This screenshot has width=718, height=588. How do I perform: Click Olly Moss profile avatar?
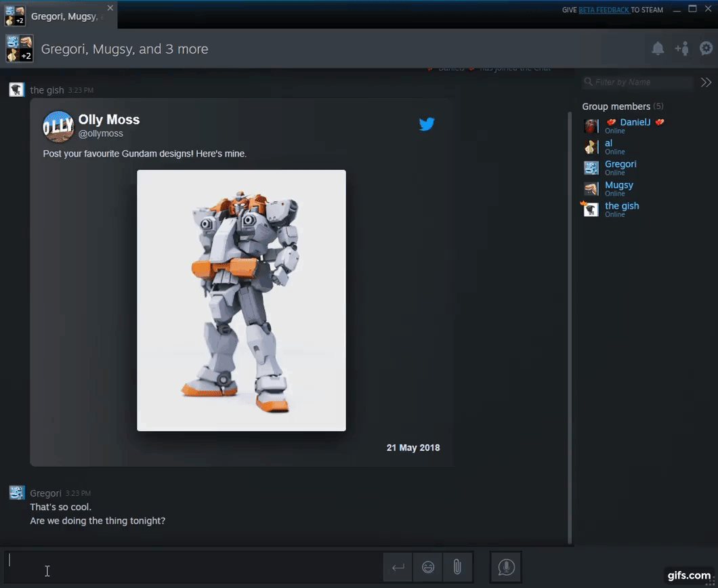[58, 127]
